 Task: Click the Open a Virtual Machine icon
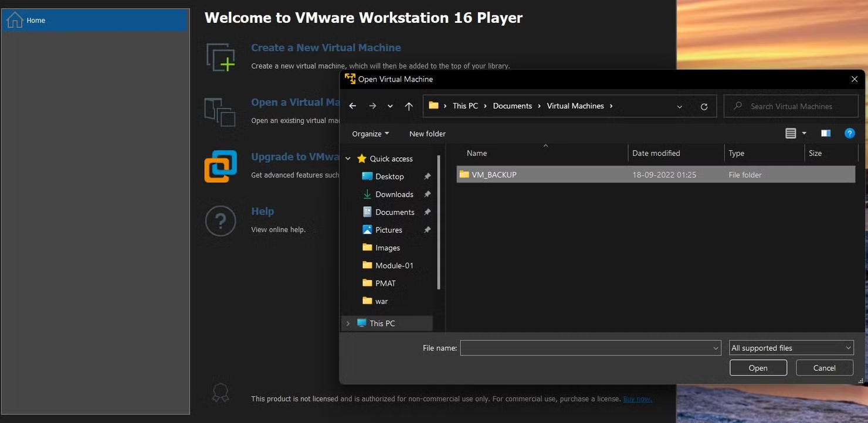tap(220, 111)
